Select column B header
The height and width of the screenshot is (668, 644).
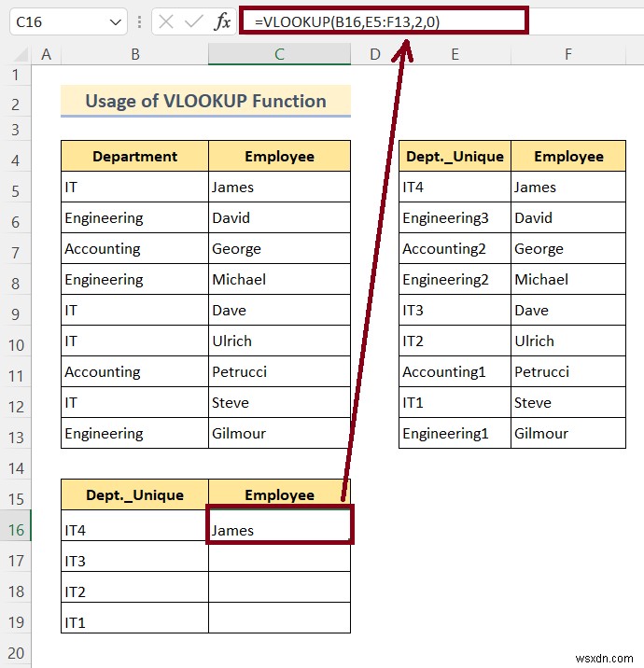tap(134, 54)
